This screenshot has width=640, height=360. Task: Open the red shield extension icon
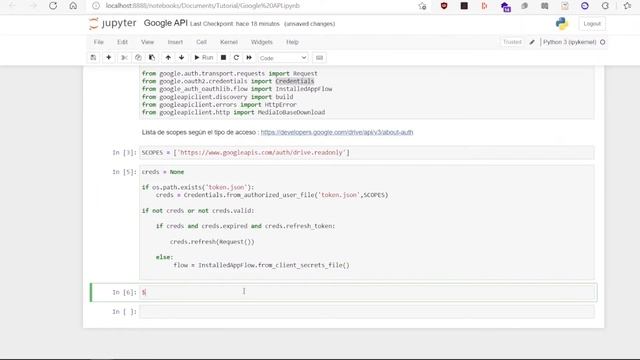tap(444, 6)
